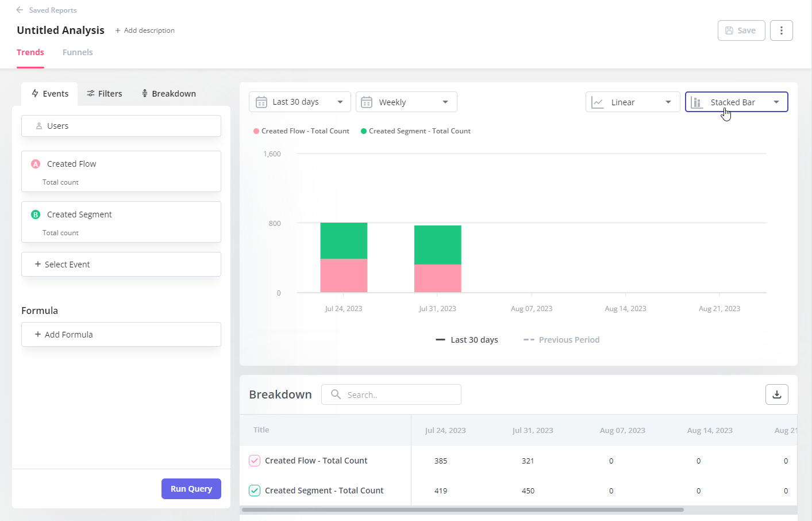The image size is (812, 521).
Task: Open the three-dot more options menu
Action: 781,30
